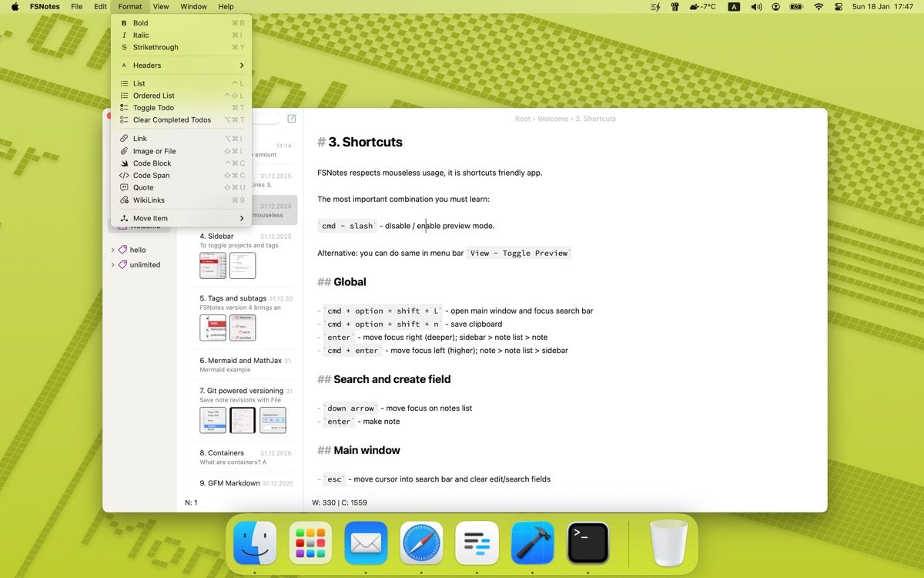Open the Apple menu
The height and width of the screenshot is (578, 924).
click(15, 6)
